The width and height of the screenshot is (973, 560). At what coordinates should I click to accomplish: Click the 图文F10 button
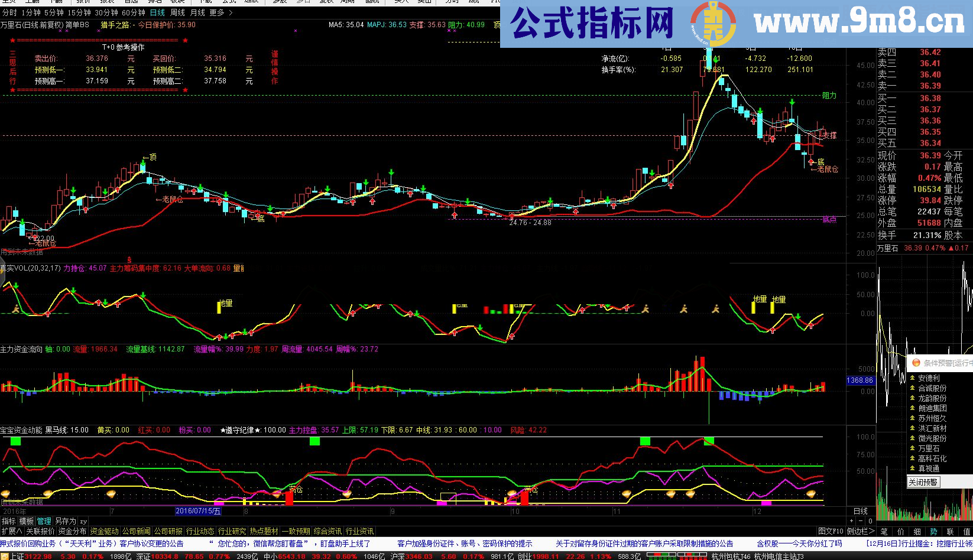(x=831, y=531)
